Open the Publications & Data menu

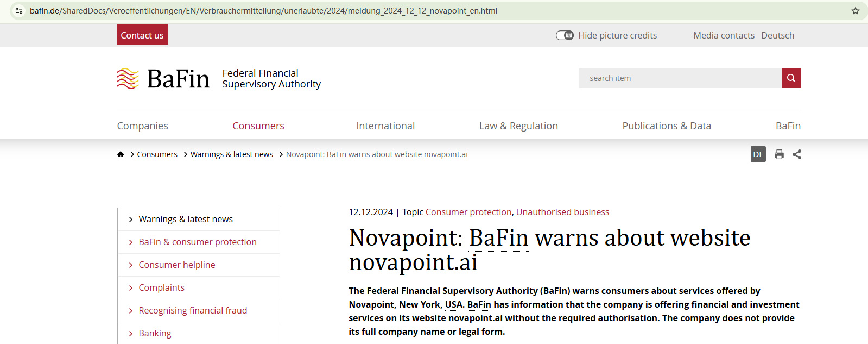[x=667, y=126]
